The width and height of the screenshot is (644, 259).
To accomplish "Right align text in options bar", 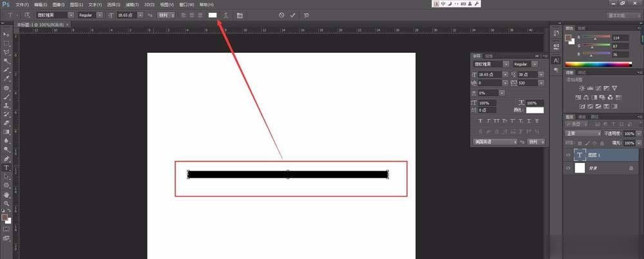I will click(x=200, y=15).
